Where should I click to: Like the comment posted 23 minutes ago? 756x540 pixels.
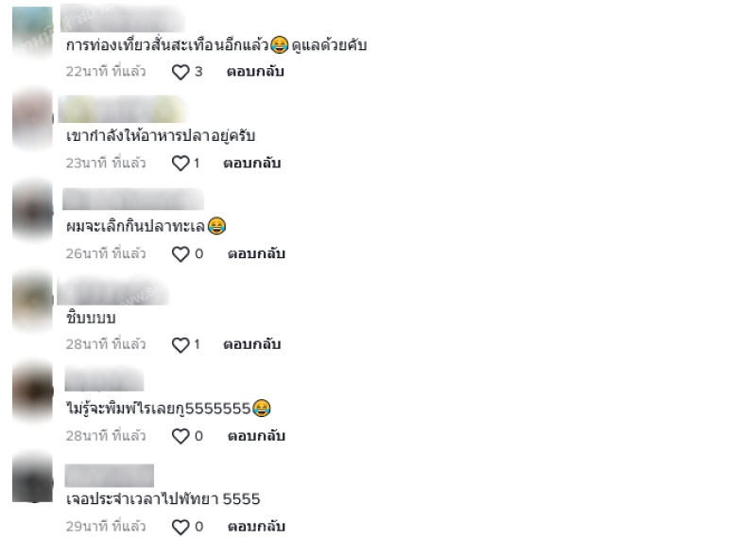(180, 163)
